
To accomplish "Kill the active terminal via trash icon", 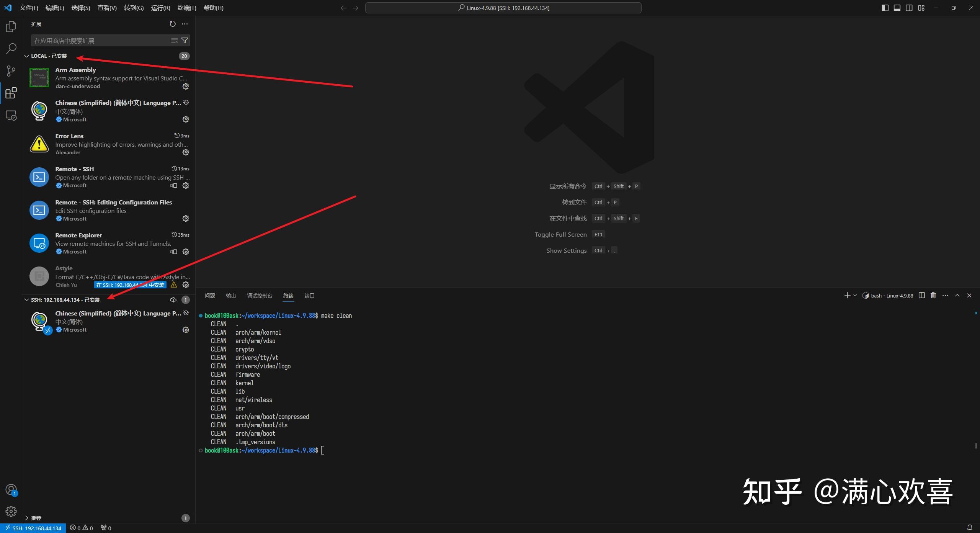I will pos(933,295).
